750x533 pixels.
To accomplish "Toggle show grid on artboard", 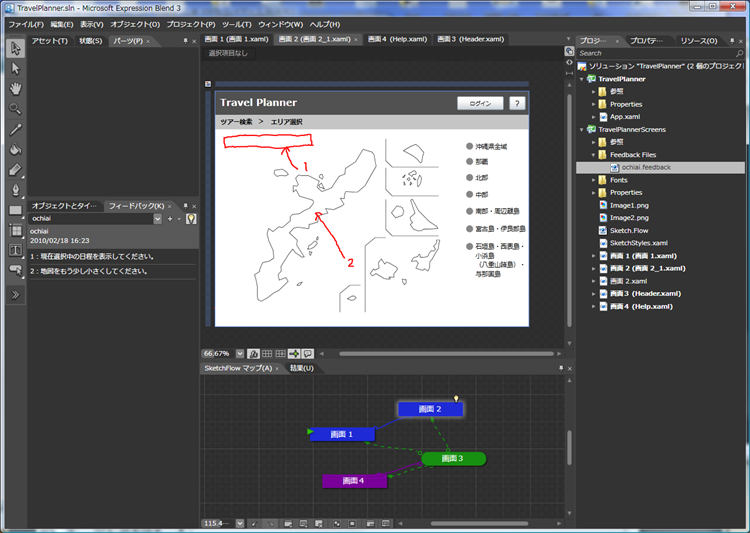I will click(267, 354).
